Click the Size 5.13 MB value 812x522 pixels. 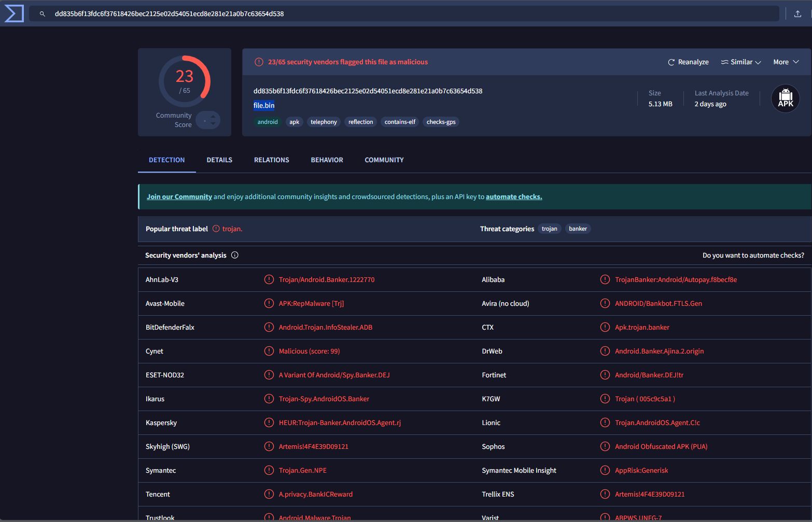(x=660, y=104)
